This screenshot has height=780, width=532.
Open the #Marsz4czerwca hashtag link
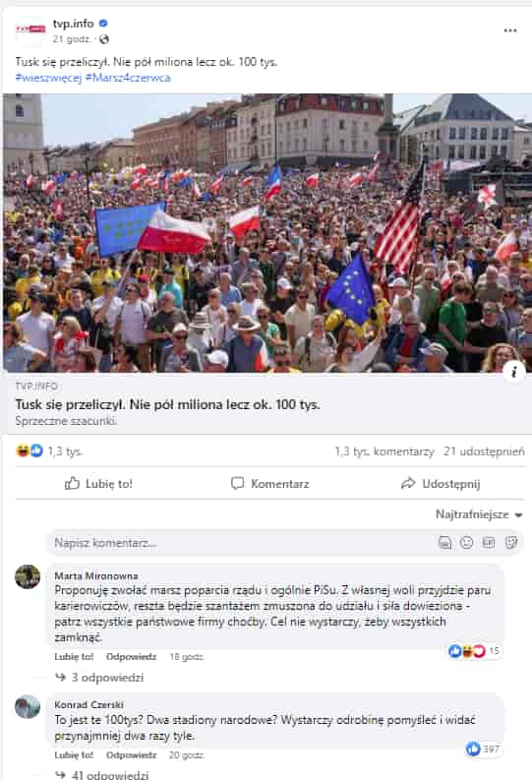(x=128, y=78)
